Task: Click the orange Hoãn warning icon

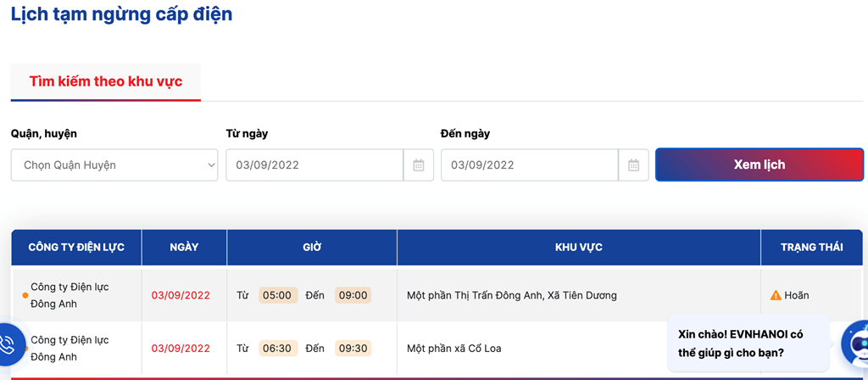Action: 776,295
